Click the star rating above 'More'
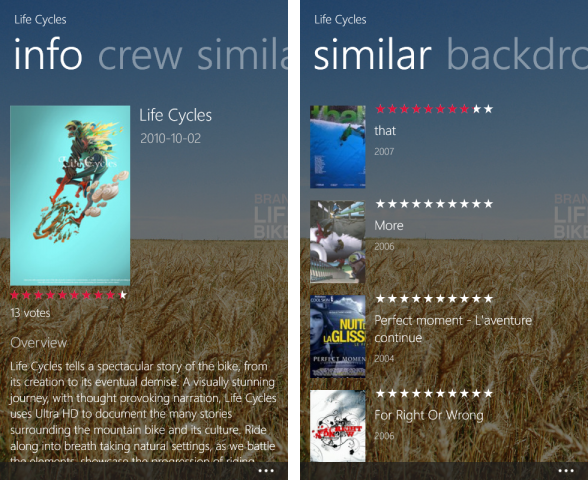Image resolution: width=588 pixels, height=480 pixels. point(434,204)
